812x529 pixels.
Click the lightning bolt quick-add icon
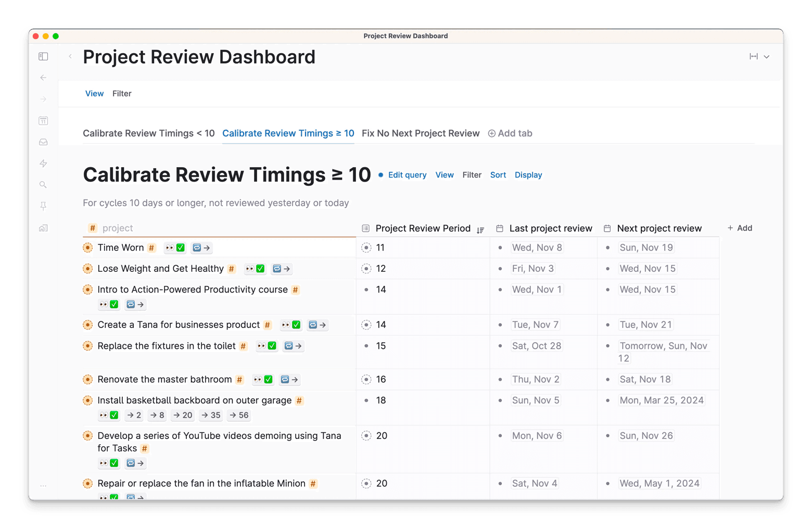43,163
